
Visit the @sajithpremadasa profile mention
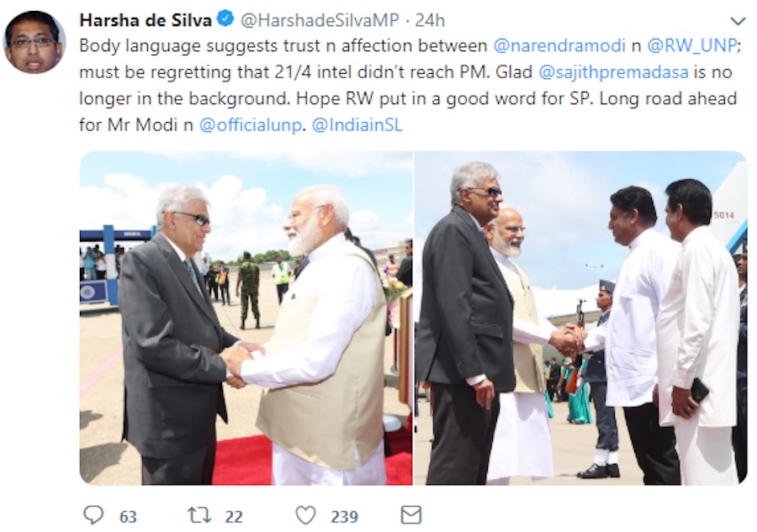pos(613,72)
